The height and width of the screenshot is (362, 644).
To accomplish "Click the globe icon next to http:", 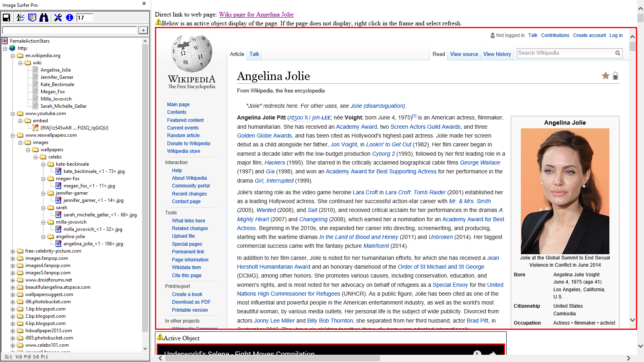I will coord(12,48).
